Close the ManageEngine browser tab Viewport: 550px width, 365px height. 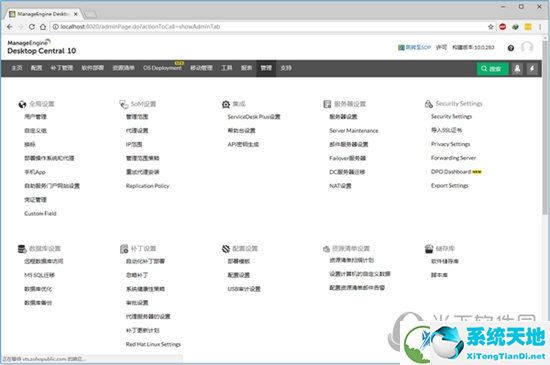pyautogui.click(x=76, y=14)
